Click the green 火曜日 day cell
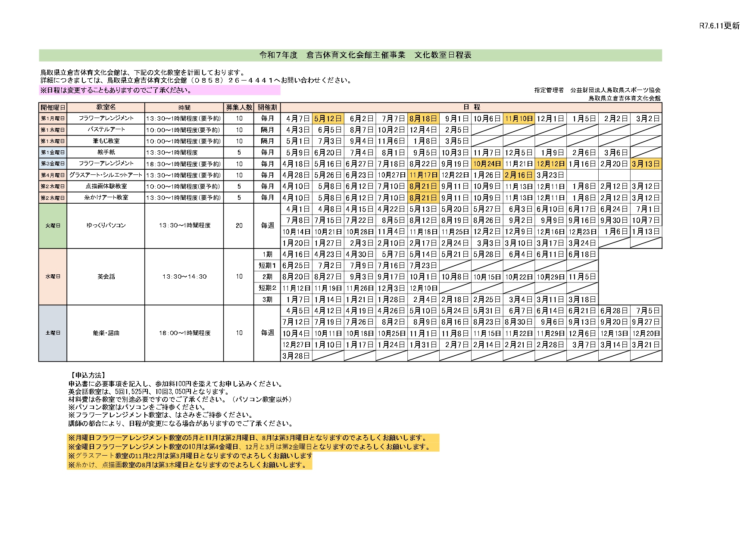This screenshot has height=534, width=756. tap(53, 226)
